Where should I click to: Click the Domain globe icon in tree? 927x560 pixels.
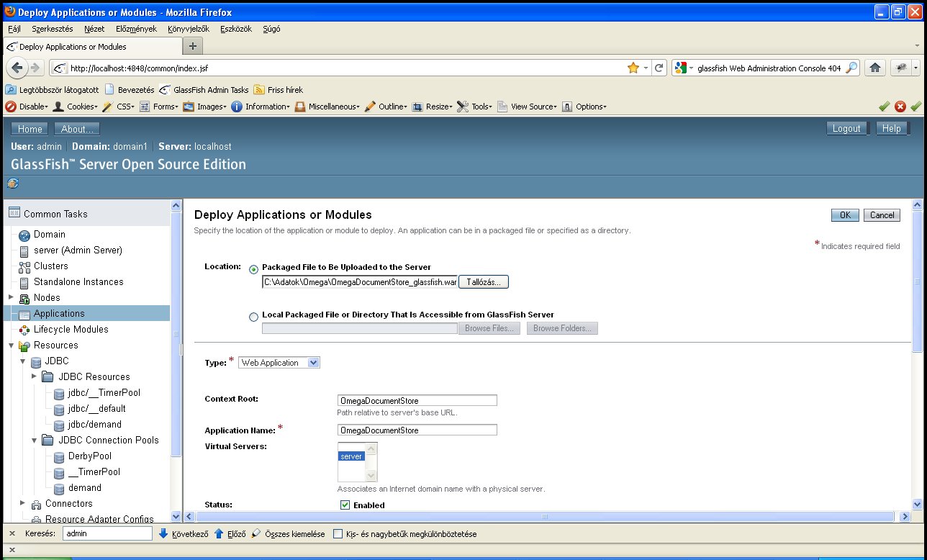(x=24, y=235)
